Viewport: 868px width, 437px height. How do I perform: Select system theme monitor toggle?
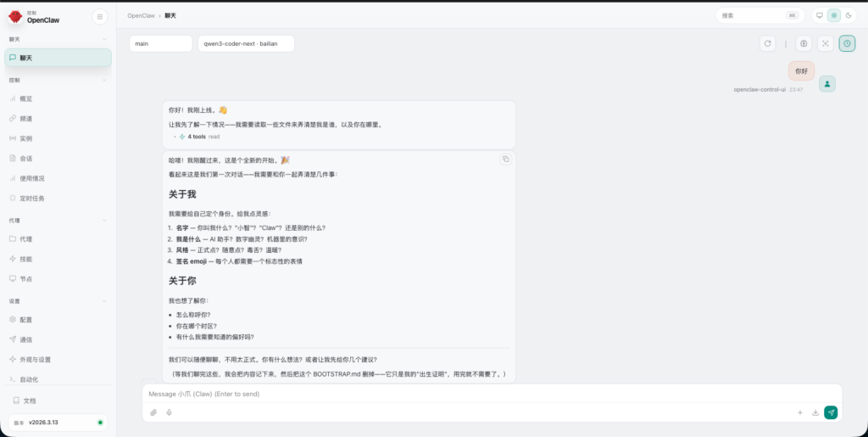[x=820, y=15]
